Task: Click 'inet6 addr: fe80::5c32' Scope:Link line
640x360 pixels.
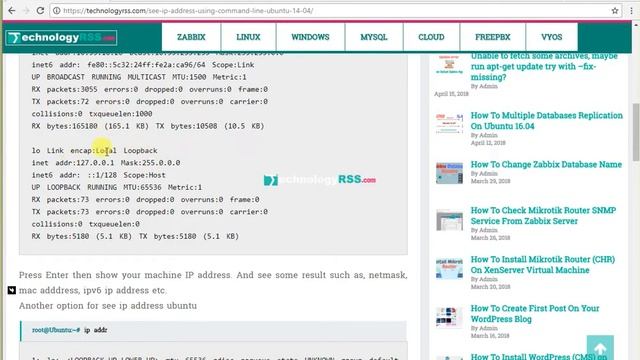Action: pos(143,65)
